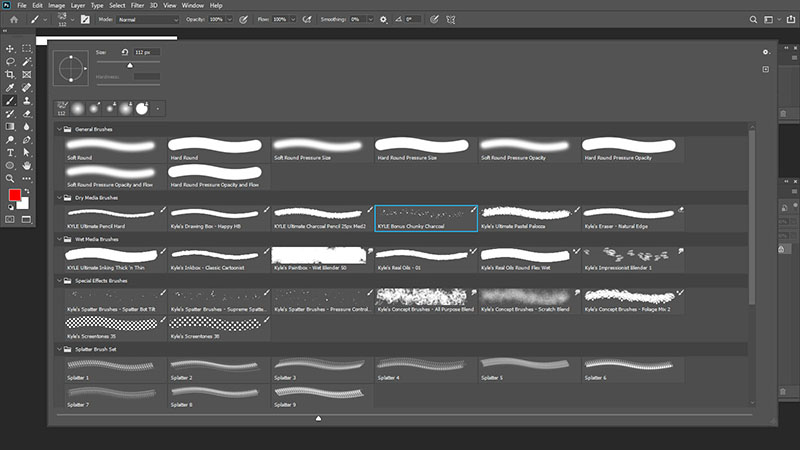Click brush thumbnail size slider at bottom
Screen dimensions: 800x450
[318, 418]
